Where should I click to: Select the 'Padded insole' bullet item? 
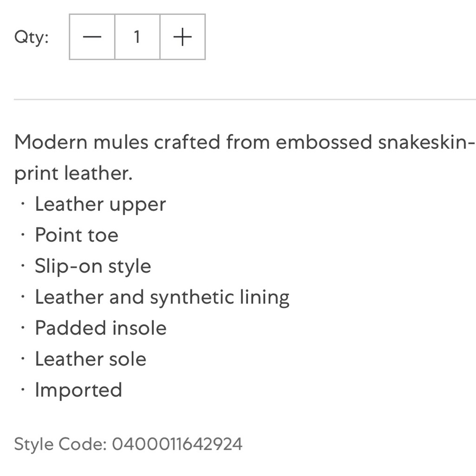[x=100, y=328]
